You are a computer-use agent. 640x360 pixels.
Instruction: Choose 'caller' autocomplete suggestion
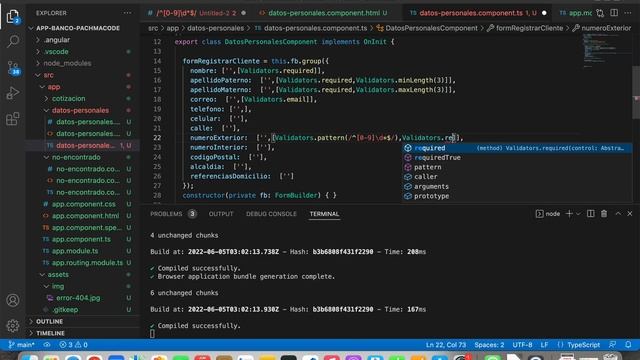tap(517, 177)
